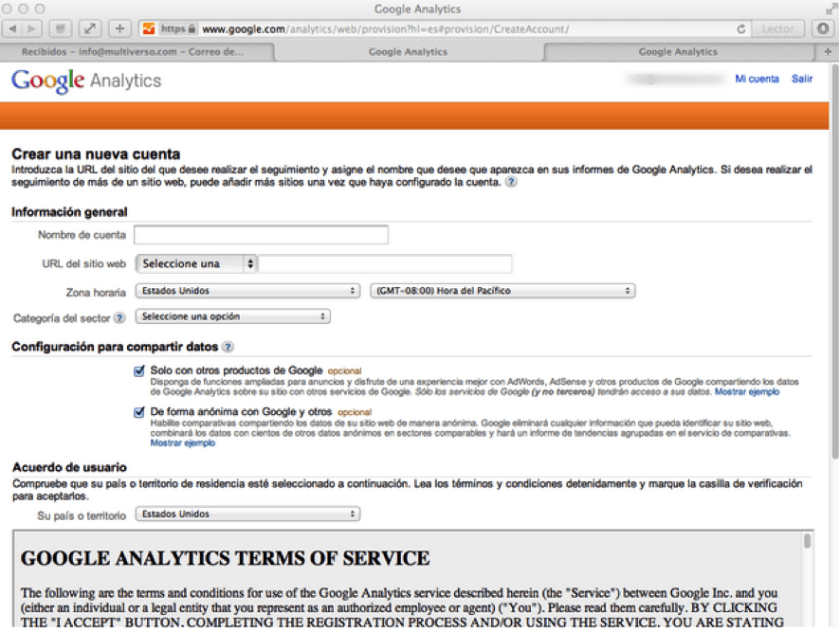
Task: Uncheck 'Solo con otros productos de Google'
Action: [x=139, y=370]
